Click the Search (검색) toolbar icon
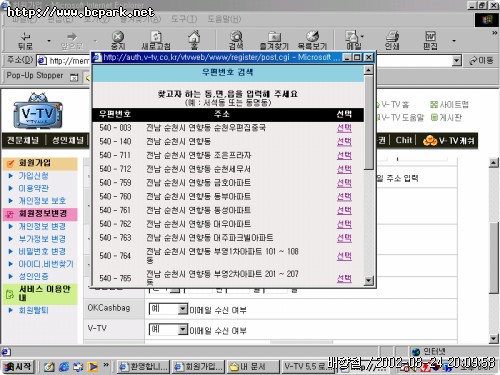Viewport: 500px width, 375px height. (236, 41)
